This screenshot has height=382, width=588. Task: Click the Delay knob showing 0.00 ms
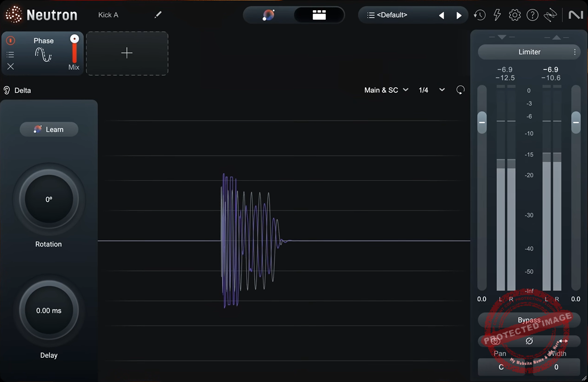(49, 311)
